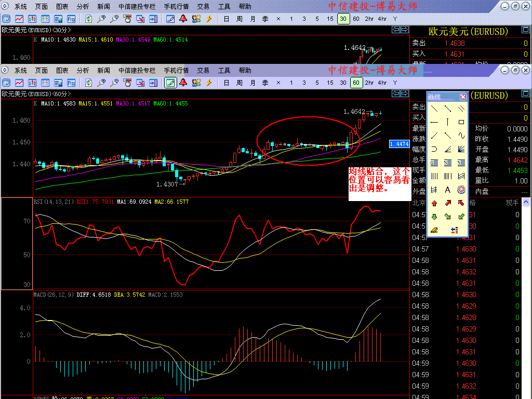Place a green down-left arrow marker

click(461, 217)
